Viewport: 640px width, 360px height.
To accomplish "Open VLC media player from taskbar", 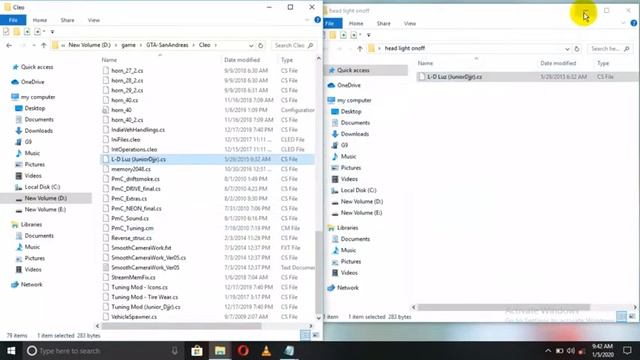I will (266, 351).
